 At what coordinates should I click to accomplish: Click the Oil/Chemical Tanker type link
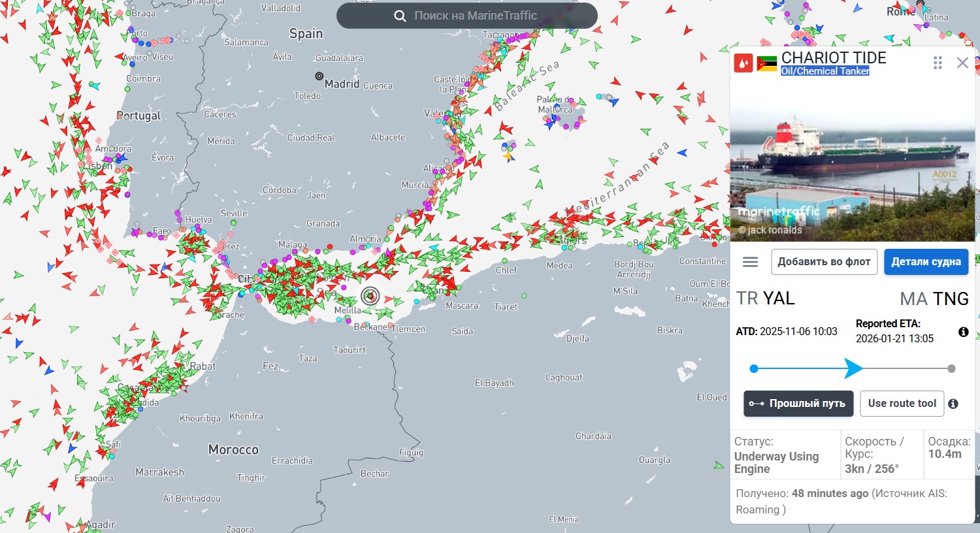825,71
